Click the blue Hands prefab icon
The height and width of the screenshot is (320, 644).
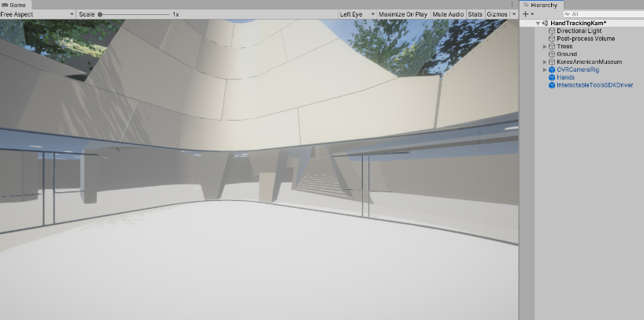pyautogui.click(x=551, y=77)
